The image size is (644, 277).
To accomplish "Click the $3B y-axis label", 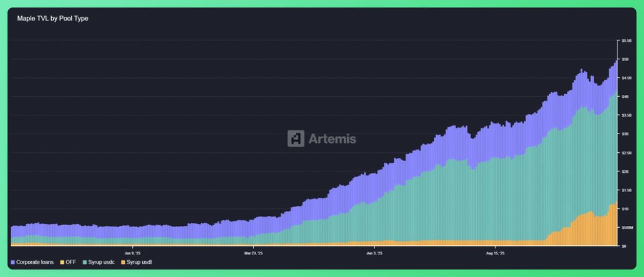I will pyautogui.click(x=625, y=134).
